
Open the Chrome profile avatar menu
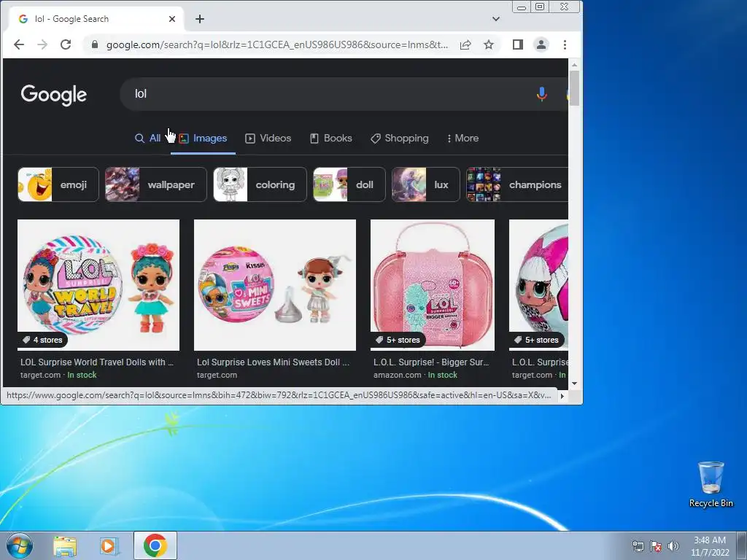[x=541, y=44]
